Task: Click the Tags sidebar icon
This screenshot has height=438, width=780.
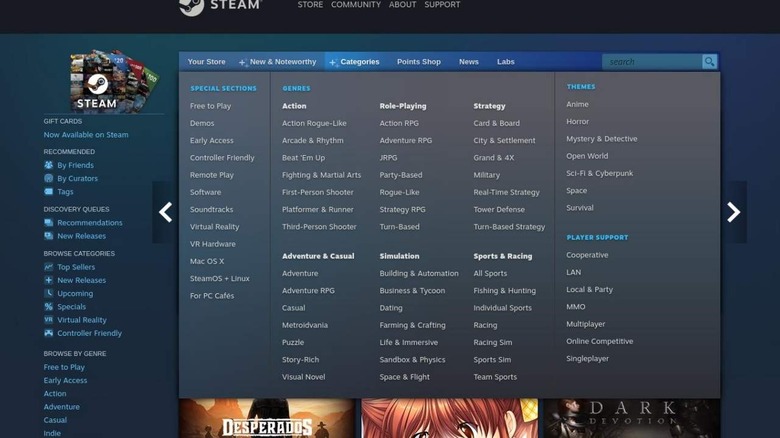Action: pos(48,191)
